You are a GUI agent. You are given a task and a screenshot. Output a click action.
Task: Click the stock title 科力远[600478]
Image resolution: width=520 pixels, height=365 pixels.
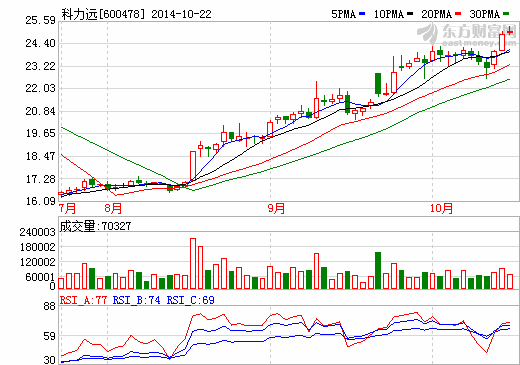pyautogui.click(x=103, y=14)
